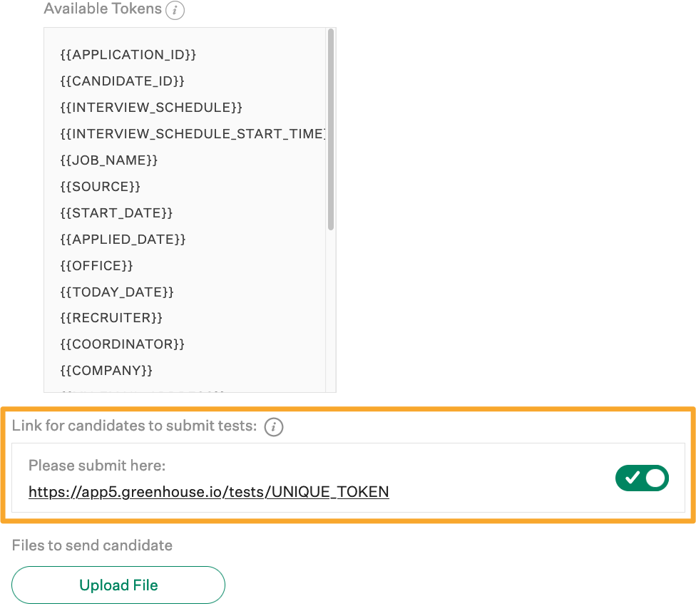Select the {{TODAY_DATE}} token
Screen dimensions: 696x616
(x=116, y=292)
